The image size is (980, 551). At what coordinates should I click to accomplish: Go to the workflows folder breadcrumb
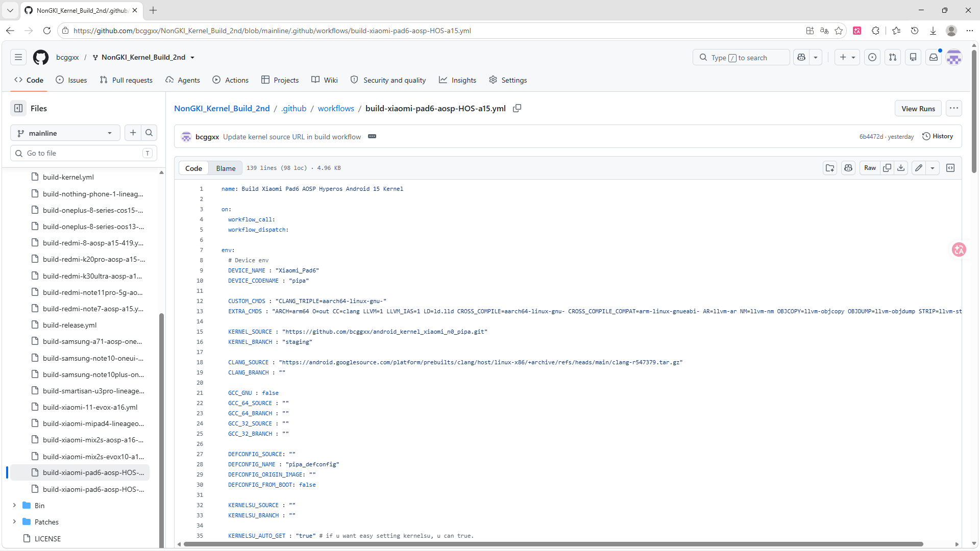336,108
